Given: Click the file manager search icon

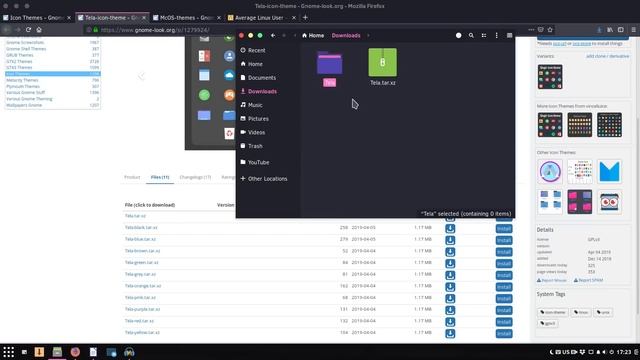Looking at the screenshot, I should [x=471, y=36].
